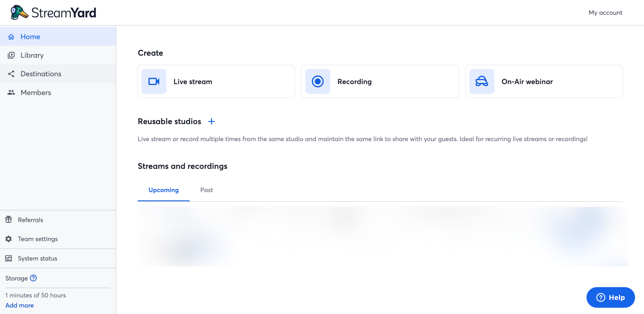The image size is (644, 314).
Task: Open My account menu
Action: pyautogui.click(x=605, y=12)
